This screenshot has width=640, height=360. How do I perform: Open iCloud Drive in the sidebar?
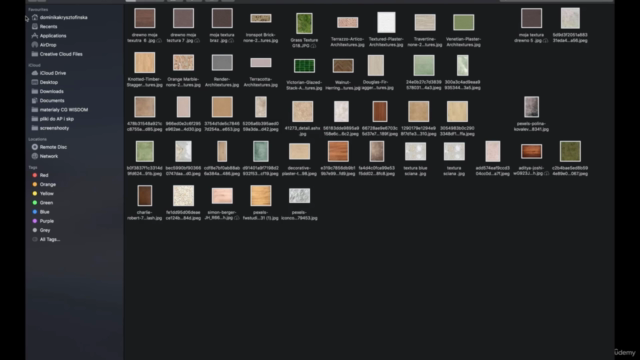pyautogui.click(x=49, y=73)
